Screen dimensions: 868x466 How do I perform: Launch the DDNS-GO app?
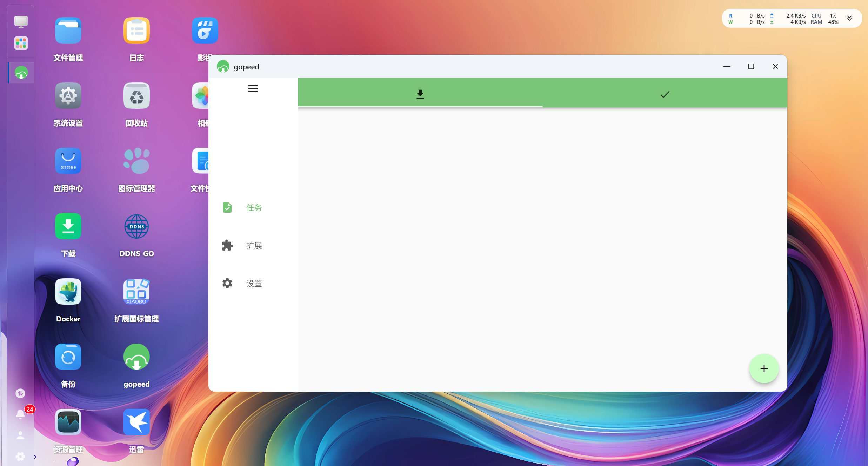(x=136, y=227)
